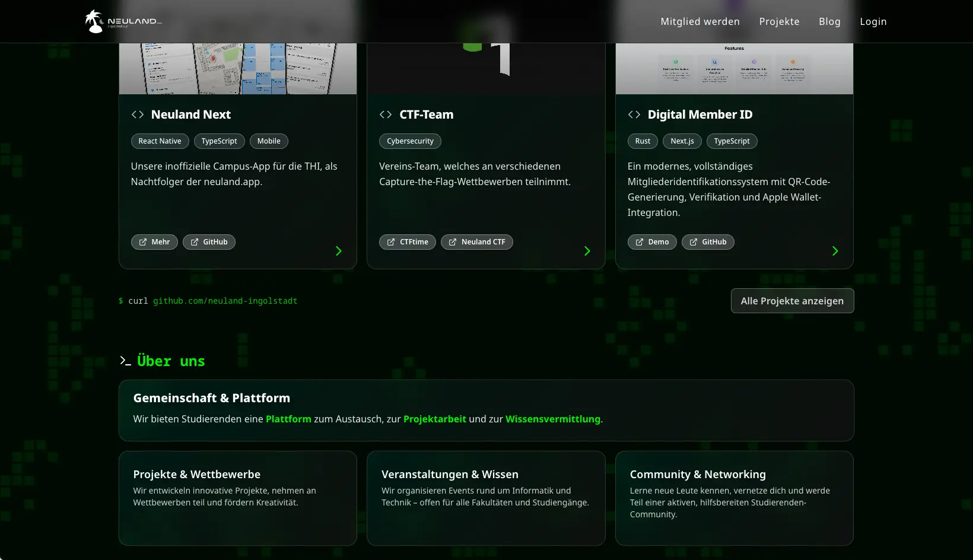Click external link icon in Mehr button
Viewport: 973px width, 560px height.
pyautogui.click(x=143, y=242)
